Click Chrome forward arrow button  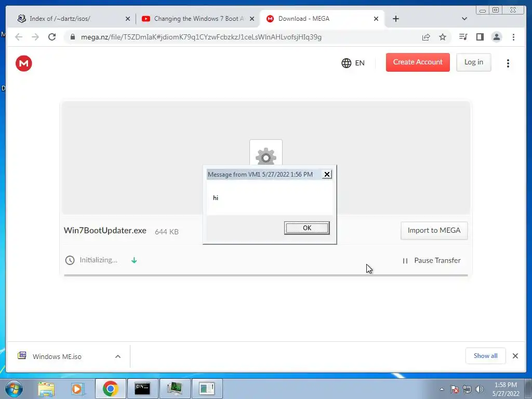(x=35, y=37)
